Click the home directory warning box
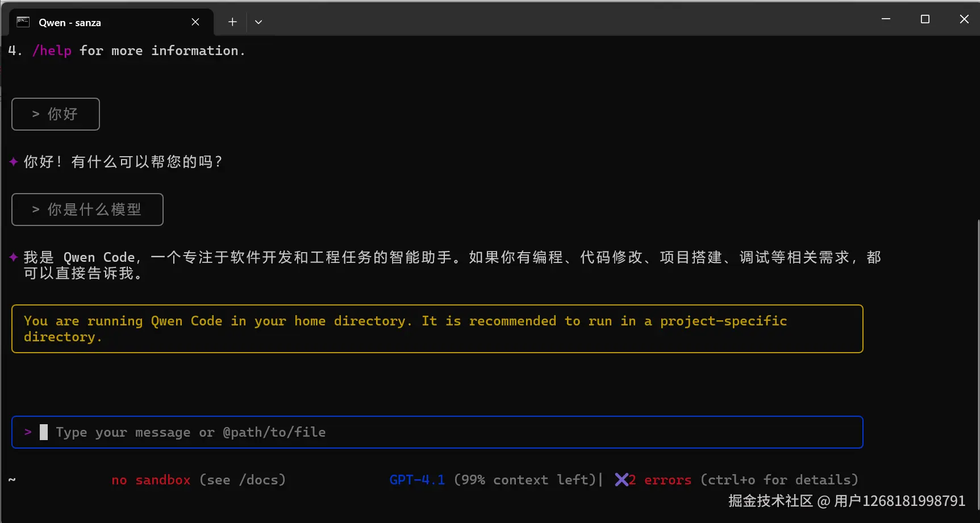Viewport: 980px width, 523px height. 437,328
